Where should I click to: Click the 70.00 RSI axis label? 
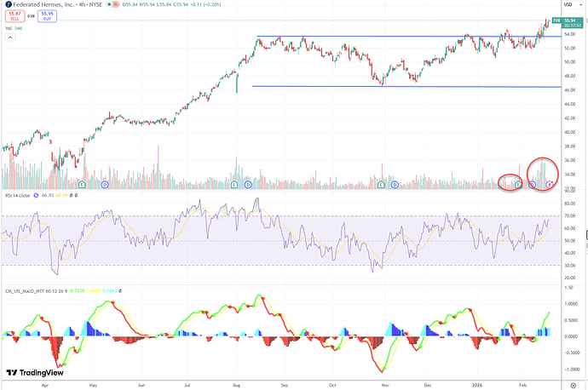pos(569,215)
